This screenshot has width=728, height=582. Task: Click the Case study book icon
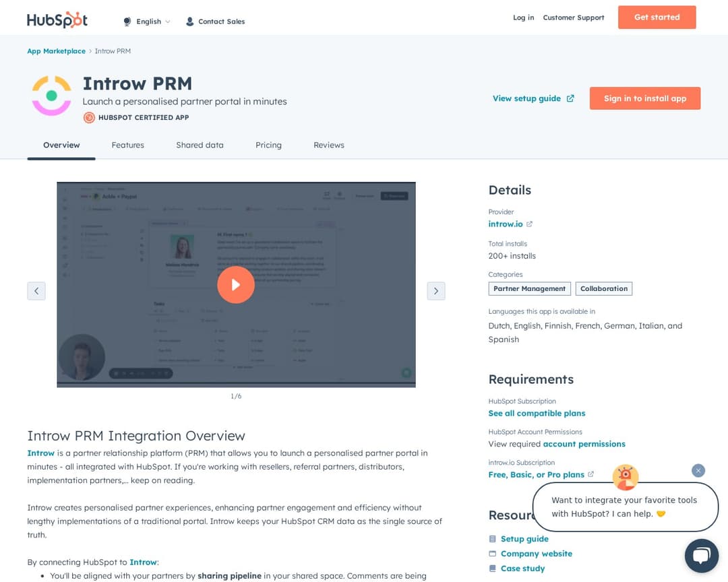(493, 569)
